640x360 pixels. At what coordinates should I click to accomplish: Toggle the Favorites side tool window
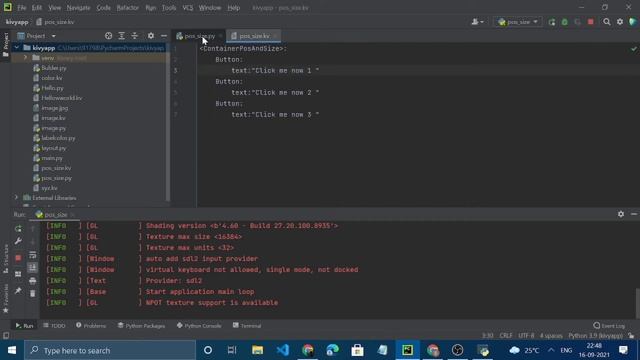click(x=6, y=298)
